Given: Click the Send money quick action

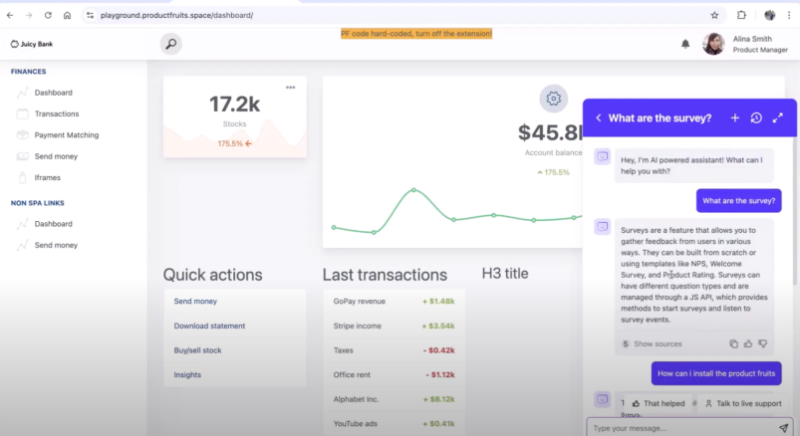Looking at the screenshot, I should coord(195,301).
